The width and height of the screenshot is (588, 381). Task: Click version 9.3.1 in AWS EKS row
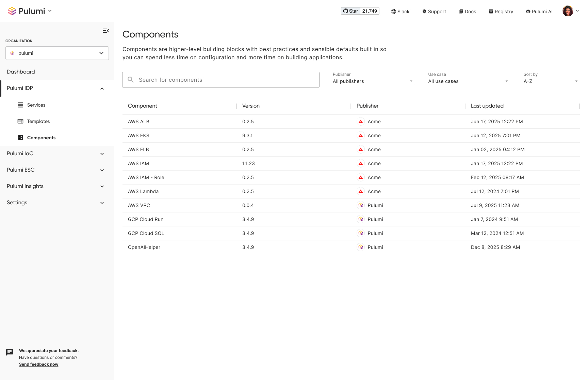247,136
